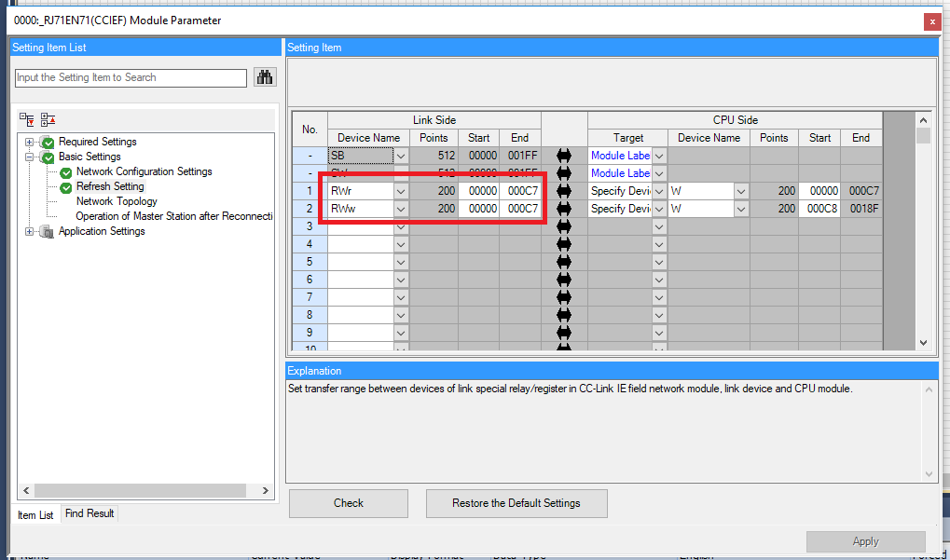Click Restore the Default Settings button

coord(516,503)
